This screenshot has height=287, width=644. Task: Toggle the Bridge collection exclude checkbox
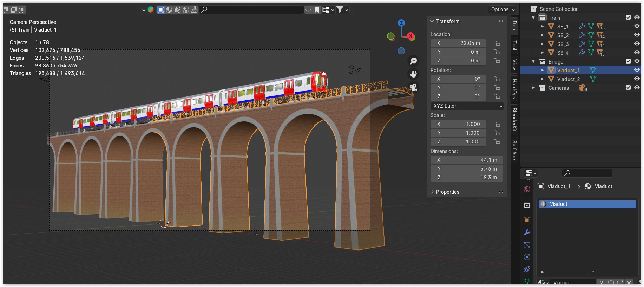pos(628,61)
